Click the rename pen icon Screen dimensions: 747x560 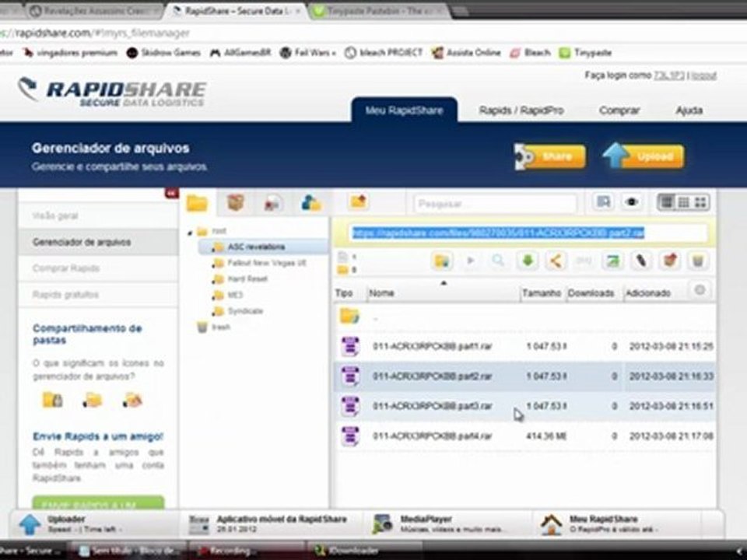641,261
